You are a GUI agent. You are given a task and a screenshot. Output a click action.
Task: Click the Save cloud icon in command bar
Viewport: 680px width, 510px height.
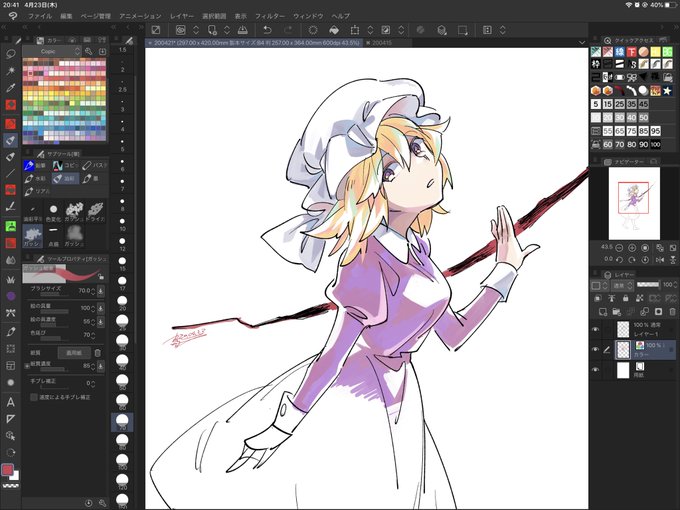tap(242, 30)
